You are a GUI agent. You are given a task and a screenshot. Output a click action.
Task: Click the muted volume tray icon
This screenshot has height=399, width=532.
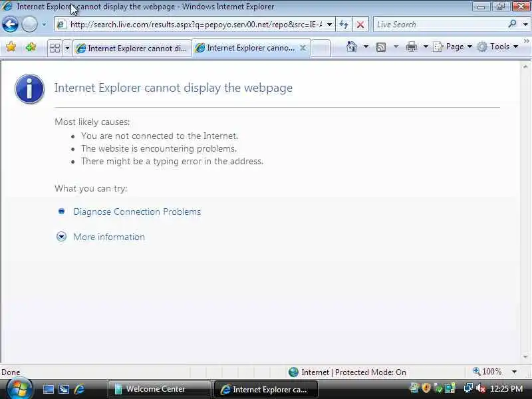point(480,388)
